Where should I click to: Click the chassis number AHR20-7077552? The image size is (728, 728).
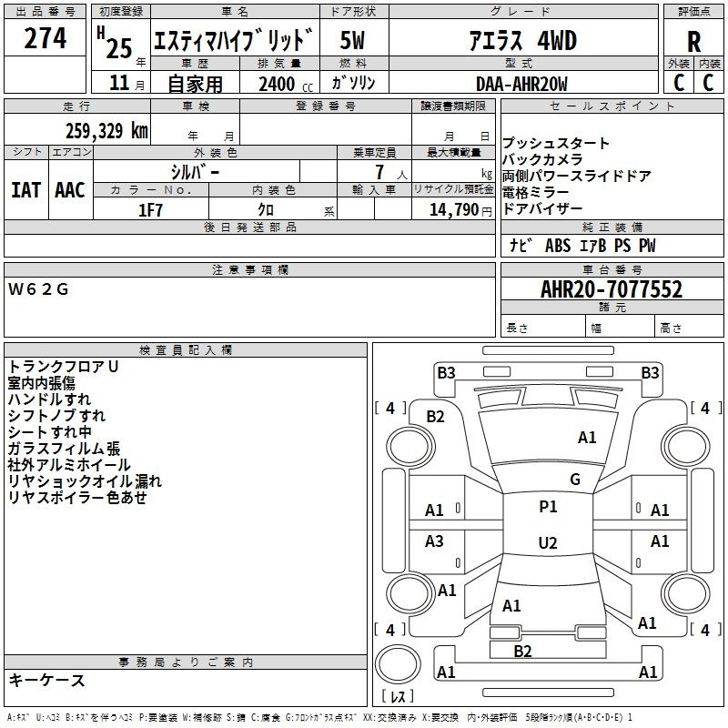pyautogui.click(x=612, y=290)
